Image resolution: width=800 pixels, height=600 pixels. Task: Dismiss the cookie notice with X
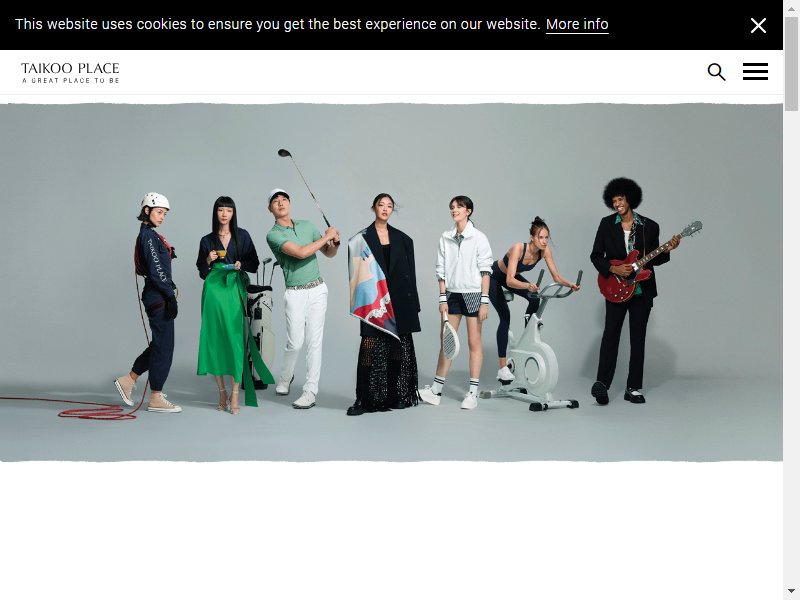pyautogui.click(x=758, y=25)
